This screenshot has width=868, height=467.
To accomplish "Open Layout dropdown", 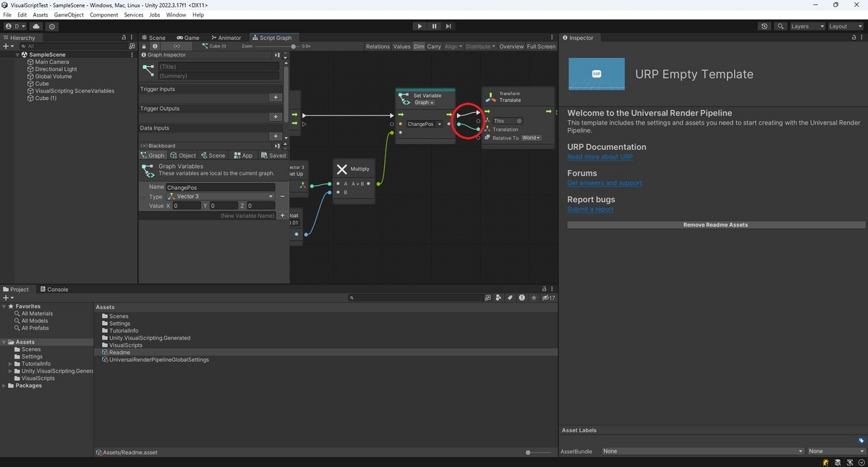I will tap(846, 26).
